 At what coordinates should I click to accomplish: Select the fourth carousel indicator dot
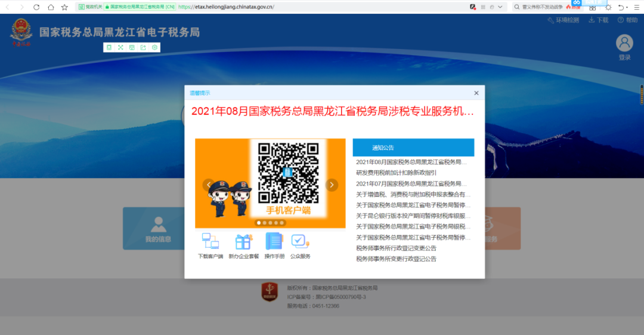click(276, 223)
